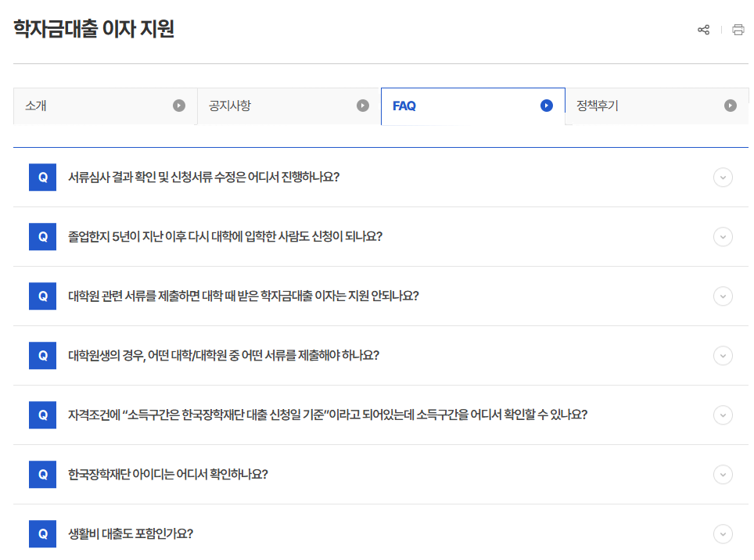This screenshot has width=754, height=560.
Task: Click Q icon beside 졸업한지 5년이 지난 question
Action: point(42,236)
